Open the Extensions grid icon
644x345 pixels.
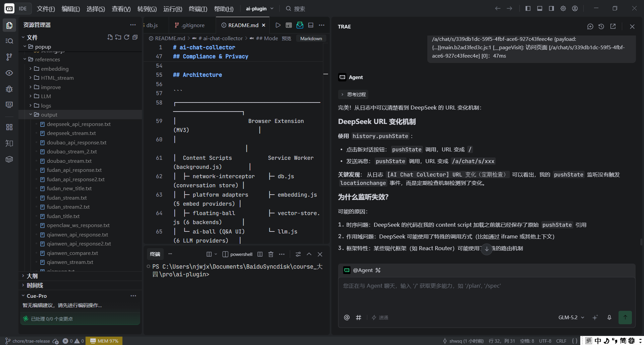point(9,127)
